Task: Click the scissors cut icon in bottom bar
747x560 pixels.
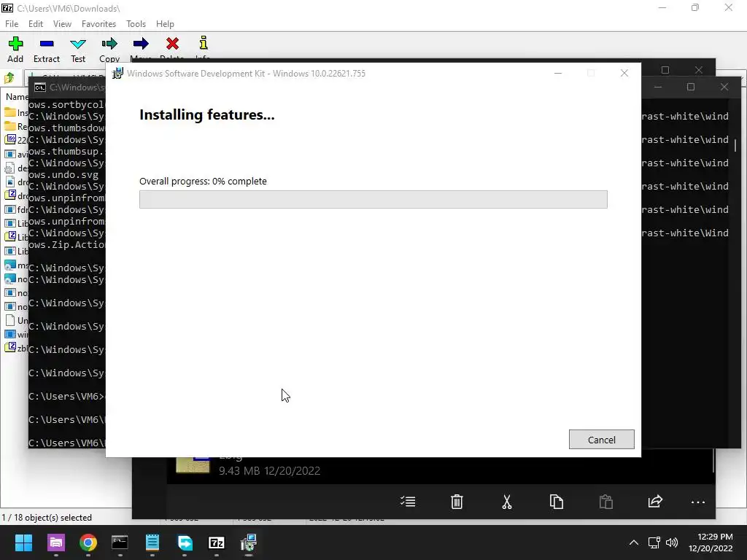Action: coord(507,502)
